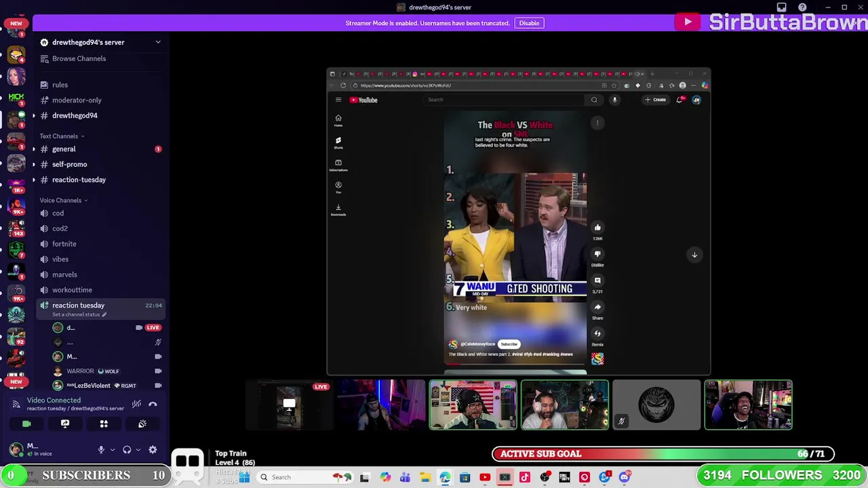Start YouTube voice search microphone
This screenshot has width=868, height=488.
point(614,100)
